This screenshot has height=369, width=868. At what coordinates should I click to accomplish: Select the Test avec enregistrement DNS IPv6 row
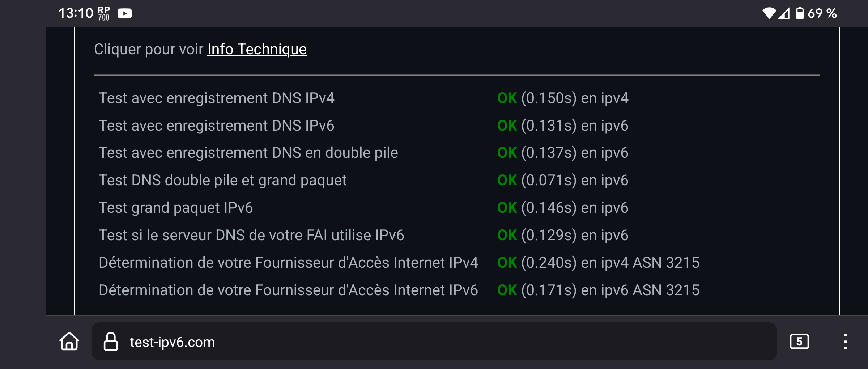click(x=458, y=126)
